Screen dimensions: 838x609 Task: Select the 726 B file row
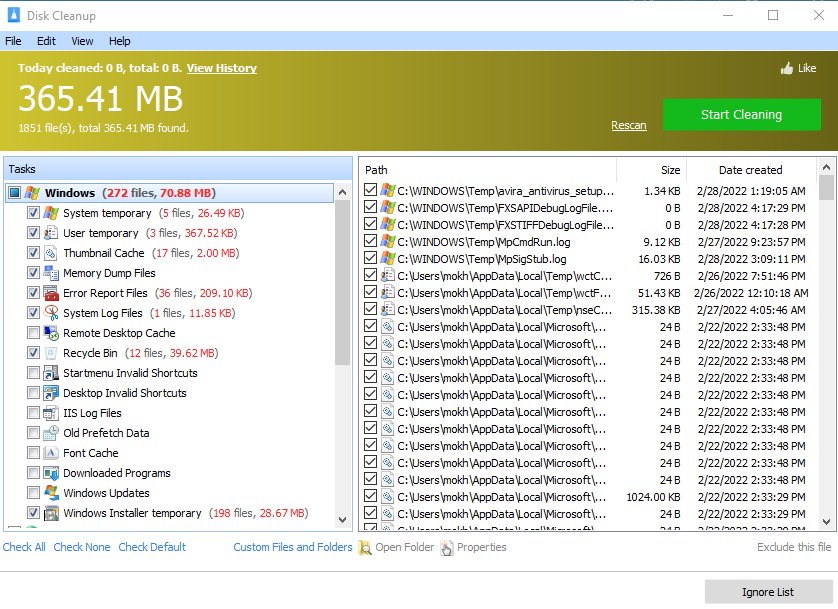click(x=589, y=276)
